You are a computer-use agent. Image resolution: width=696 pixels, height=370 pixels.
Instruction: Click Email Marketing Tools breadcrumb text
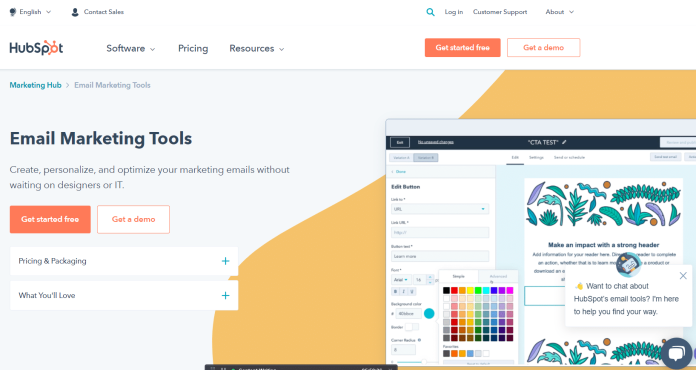(112, 85)
